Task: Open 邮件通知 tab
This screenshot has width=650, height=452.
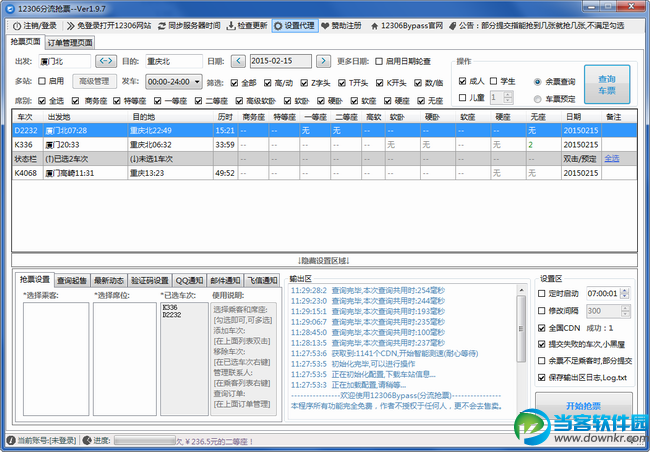Action: click(x=225, y=280)
